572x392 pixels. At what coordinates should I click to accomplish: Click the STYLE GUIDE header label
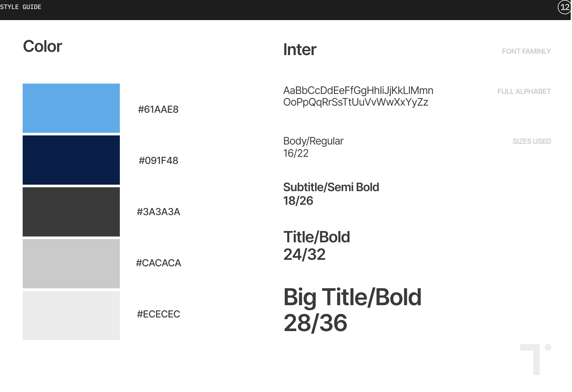coord(21,7)
